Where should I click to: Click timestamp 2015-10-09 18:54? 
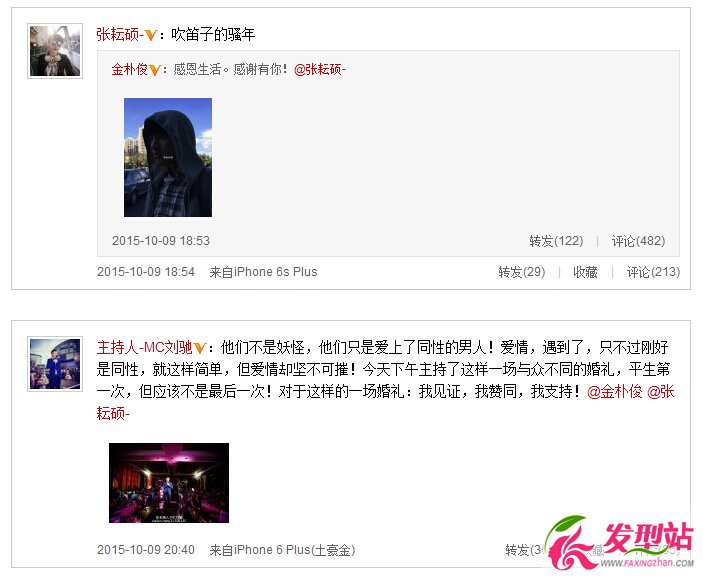coord(146,272)
